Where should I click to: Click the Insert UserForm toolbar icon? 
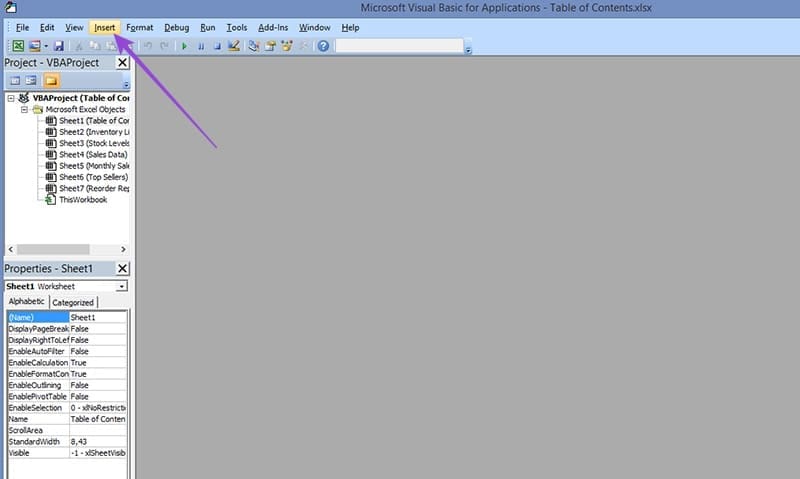[x=35, y=46]
